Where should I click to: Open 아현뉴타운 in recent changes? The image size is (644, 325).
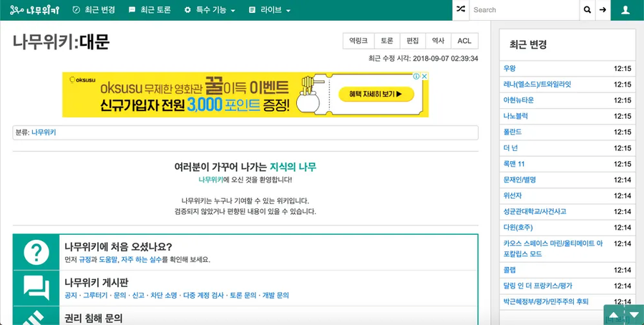pyautogui.click(x=519, y=100)
